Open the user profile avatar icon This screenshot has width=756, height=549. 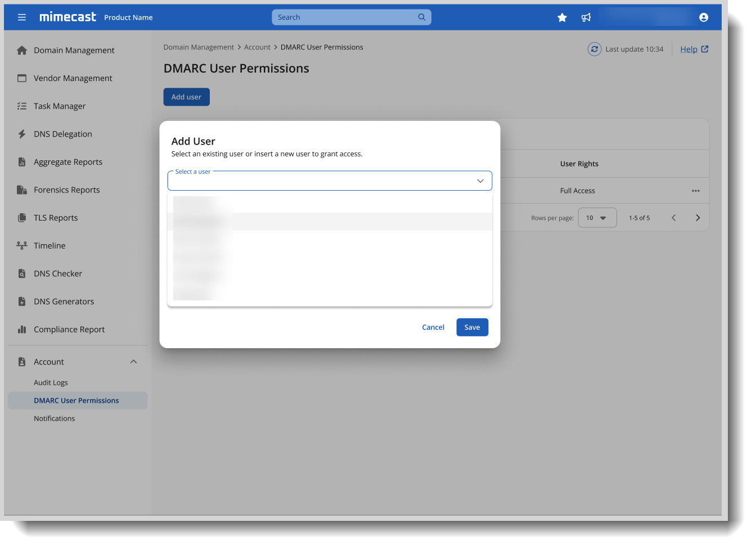704,17
